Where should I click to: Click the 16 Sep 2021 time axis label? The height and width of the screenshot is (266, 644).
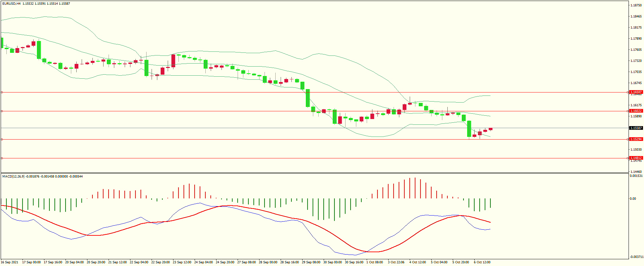coord(10,262)
